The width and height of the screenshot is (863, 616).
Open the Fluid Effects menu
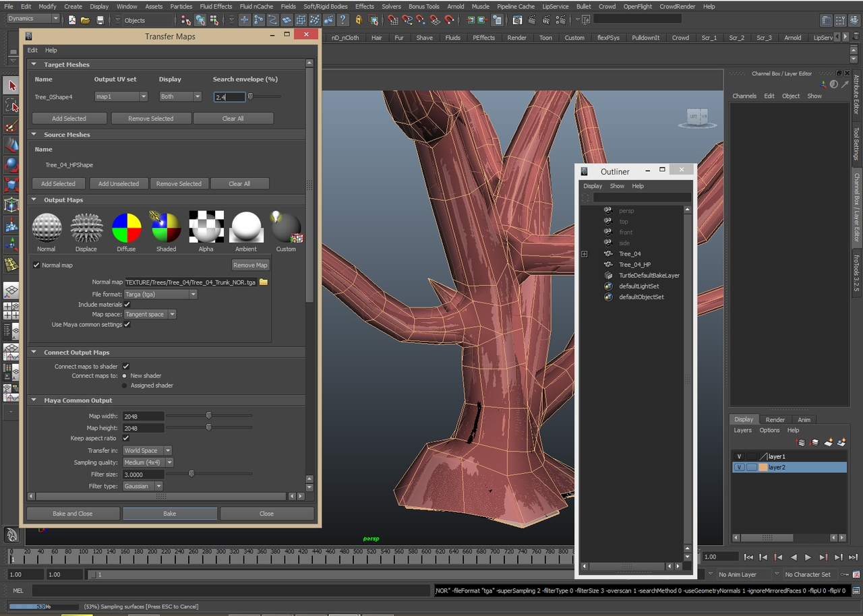[216, 6]
